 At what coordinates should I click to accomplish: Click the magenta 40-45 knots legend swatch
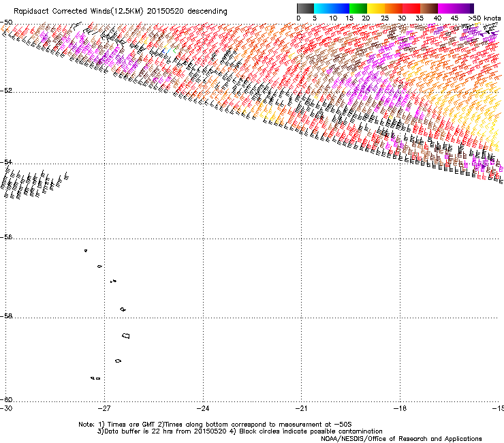pyautogui.click(x=447, y=8)
